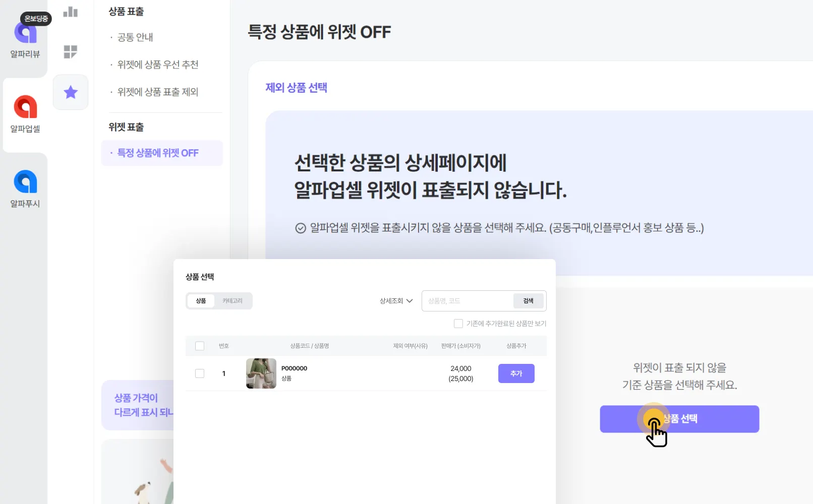This screenshot has height=504, width=813.
Task: Switch to the 상품 tab in dialog
Action: (x=201, y=301)
